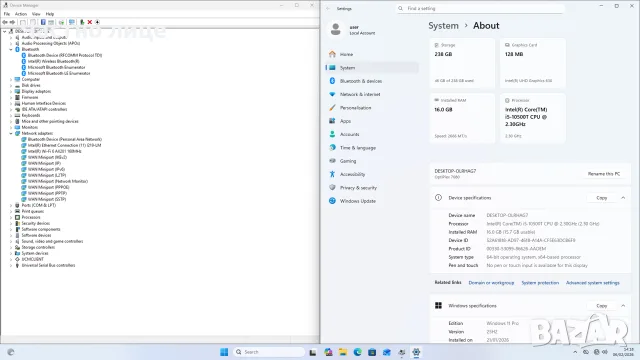The image size is (640, 360).
Task: Click the Task View icon on taskbar
Action: [313, 352]
